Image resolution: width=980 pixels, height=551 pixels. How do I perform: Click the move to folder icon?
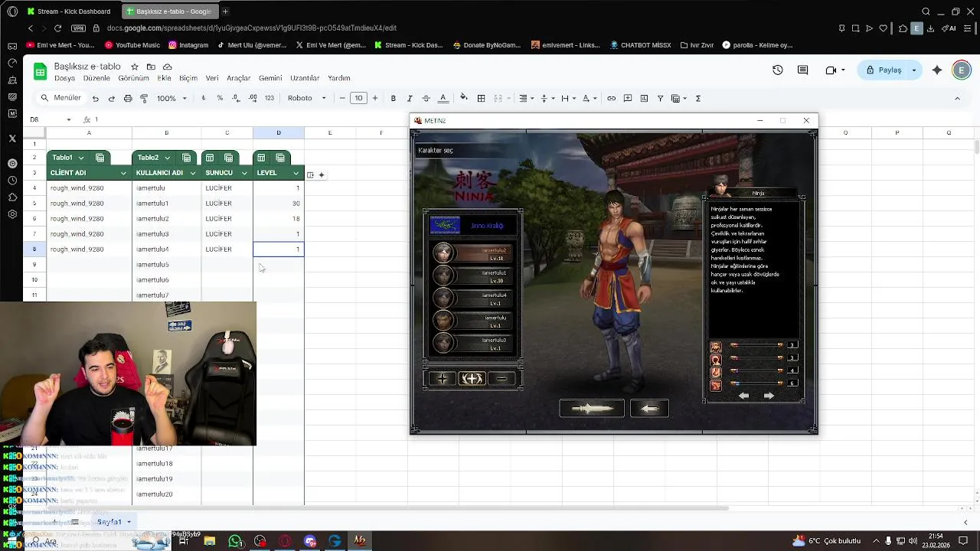(x=151, y=67)
